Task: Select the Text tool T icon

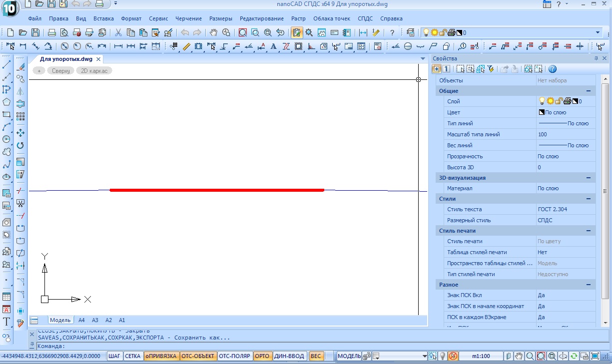Action: 6,322
